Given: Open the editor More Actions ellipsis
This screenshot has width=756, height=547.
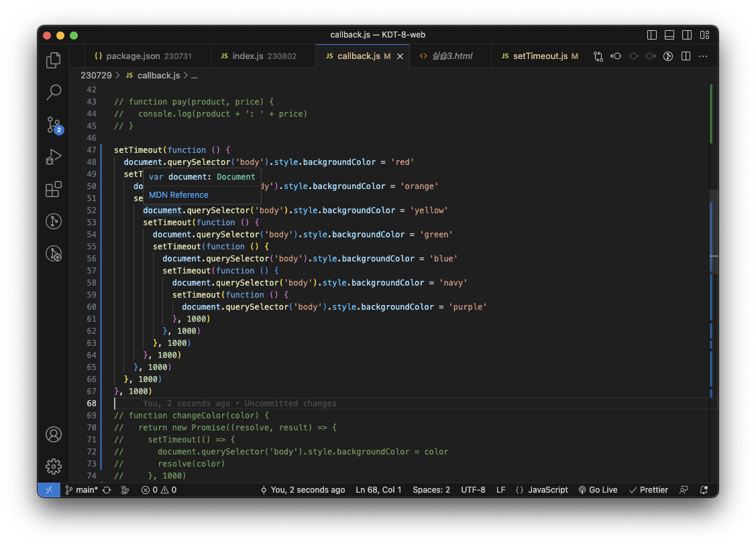Looking at the screenshot, I should (x=703, y=56).
